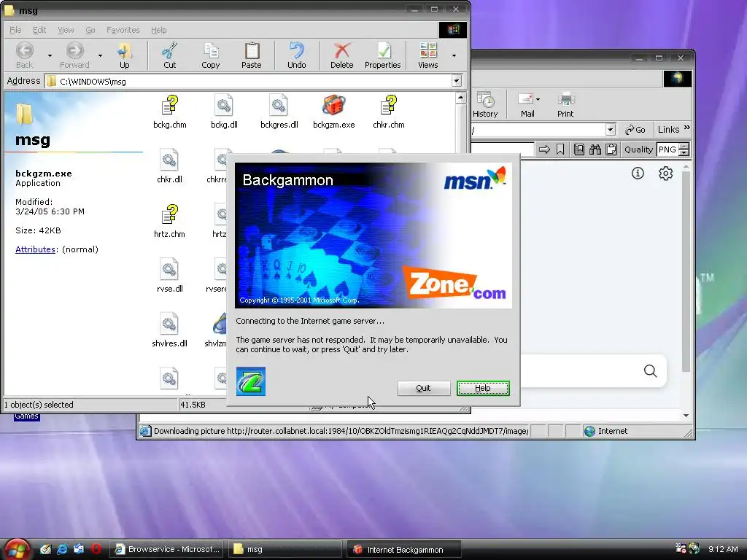747x560 pixels.
Task: Launch Internet Explorer from quick launch
Action: coord(62,549)
